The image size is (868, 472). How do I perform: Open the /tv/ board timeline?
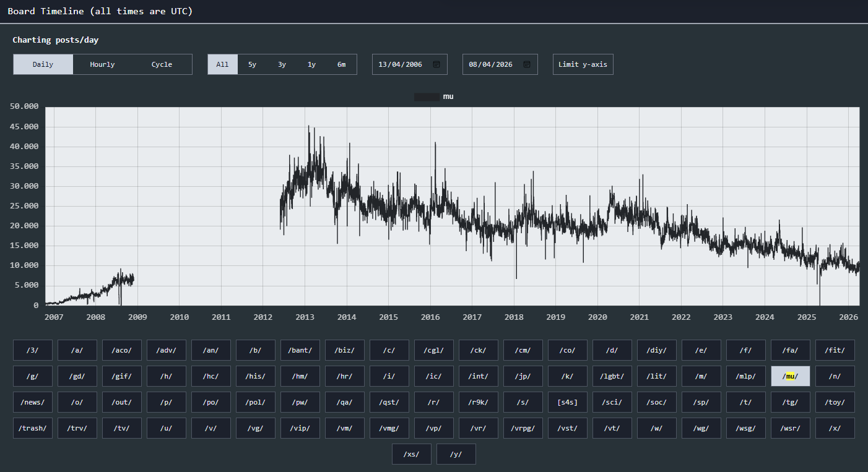click(122, 428)
